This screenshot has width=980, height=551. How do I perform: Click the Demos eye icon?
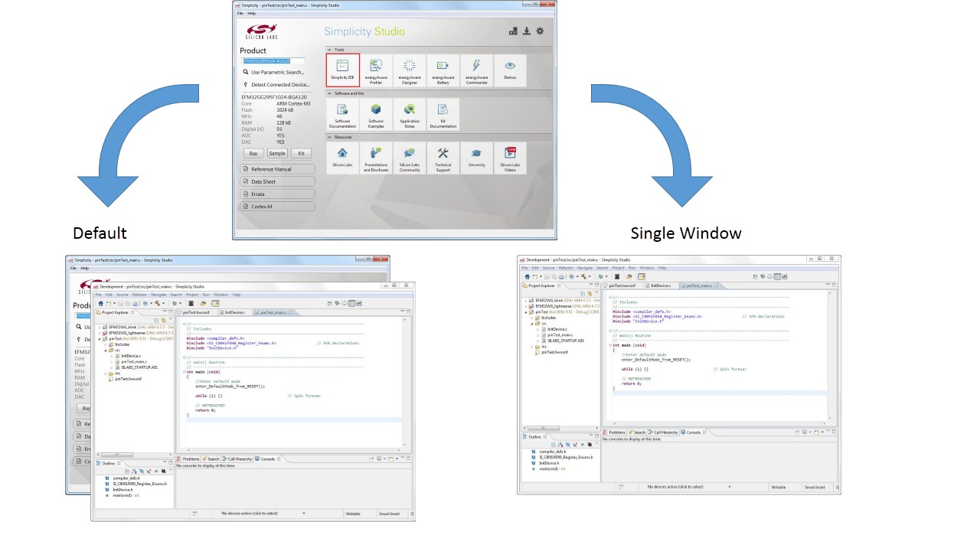510,70
